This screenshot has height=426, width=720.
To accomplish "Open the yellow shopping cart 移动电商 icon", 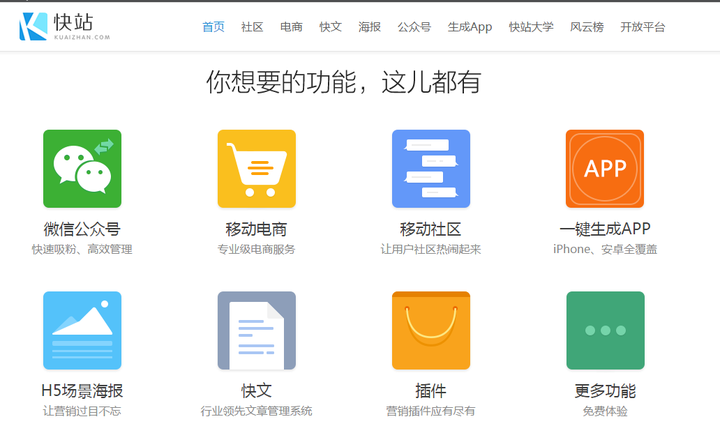I will (257, 168).
